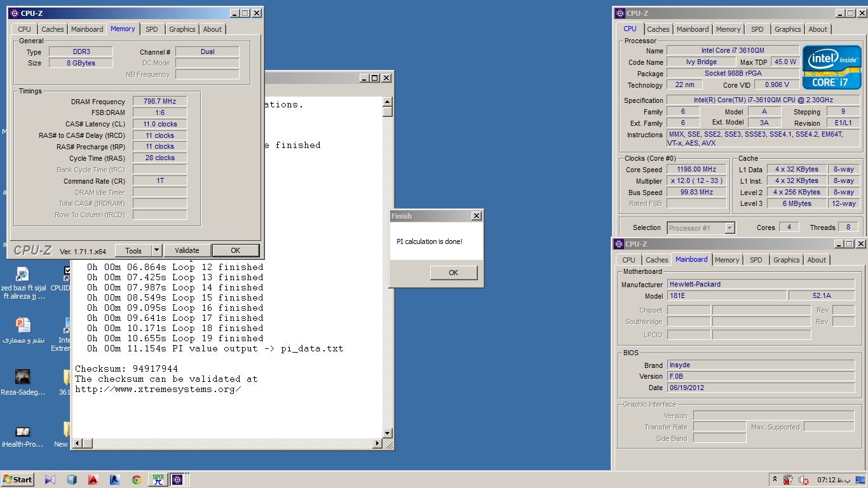Click the Validate button
The width and height of the screenshot is (868, 488).
[x=187, y=250]
